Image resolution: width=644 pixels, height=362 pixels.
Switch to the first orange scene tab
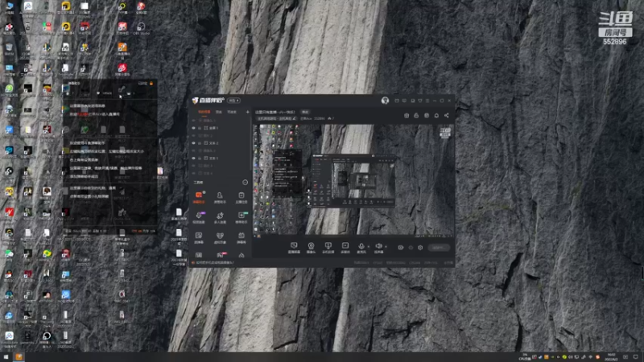coord(204,112)
